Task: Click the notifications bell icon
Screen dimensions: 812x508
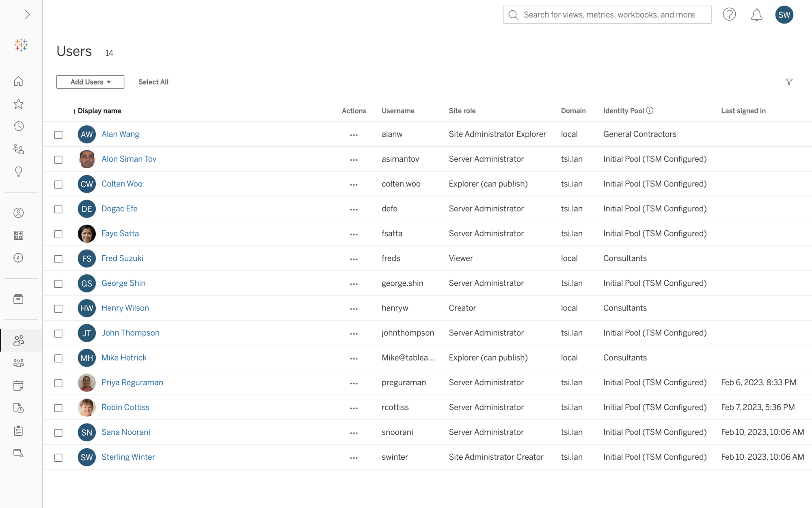Action: tap(756, 15)
